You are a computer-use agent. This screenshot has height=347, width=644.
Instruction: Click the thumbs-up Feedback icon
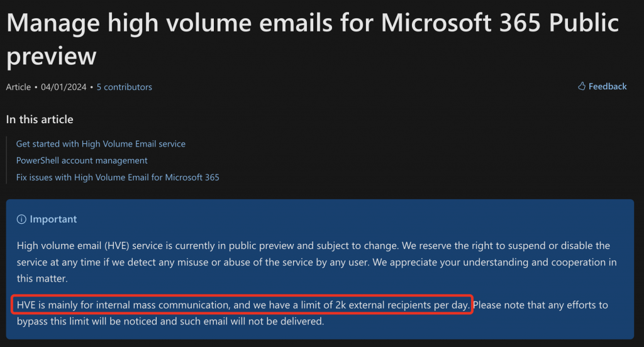click(582, 87)
